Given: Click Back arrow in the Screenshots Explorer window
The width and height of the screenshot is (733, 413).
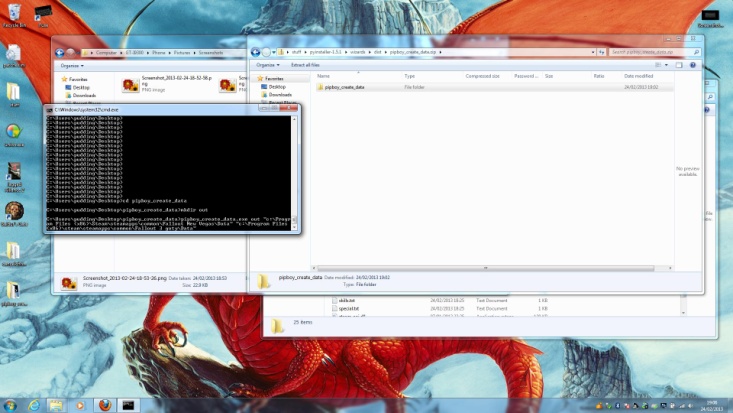Looking at the screenshot, I should click(x=59, y=53).
